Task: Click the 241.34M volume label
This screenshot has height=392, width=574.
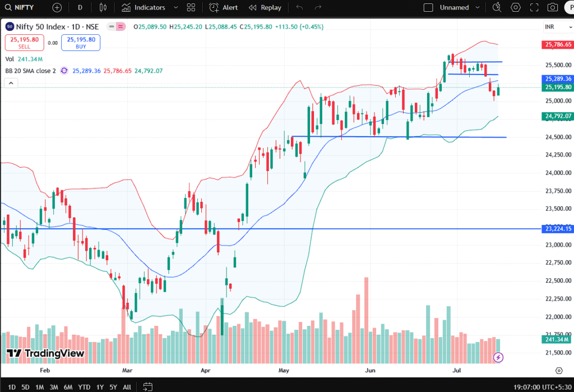Action: [x=557, y=339]
